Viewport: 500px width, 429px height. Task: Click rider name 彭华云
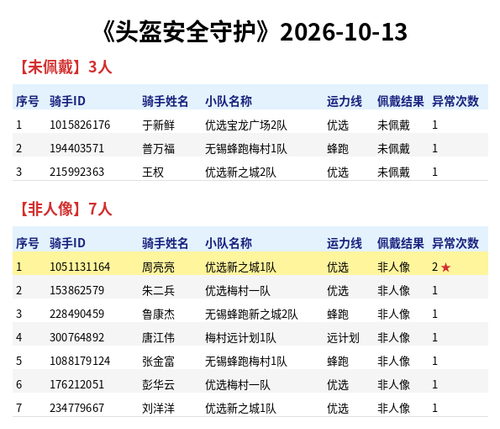coord(158,385)
